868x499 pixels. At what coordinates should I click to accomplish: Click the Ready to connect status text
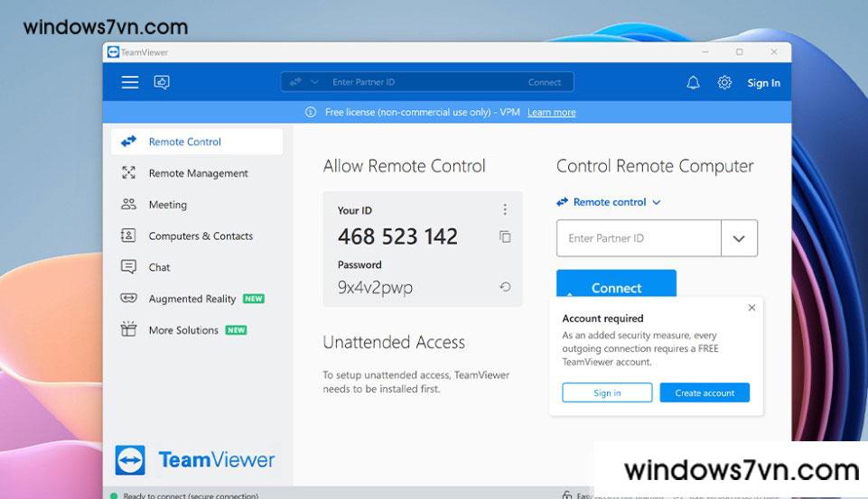tap(191, 495)
